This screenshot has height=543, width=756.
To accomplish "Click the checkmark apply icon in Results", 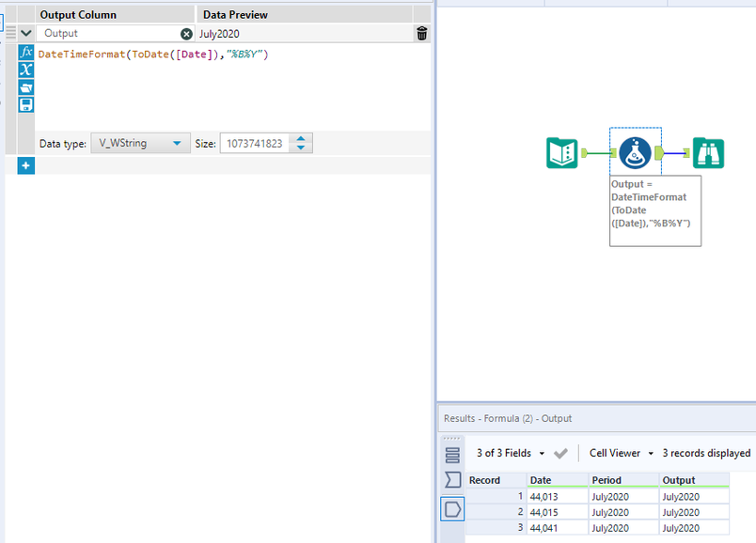I will pyautogui.click(x=560, y=454).
